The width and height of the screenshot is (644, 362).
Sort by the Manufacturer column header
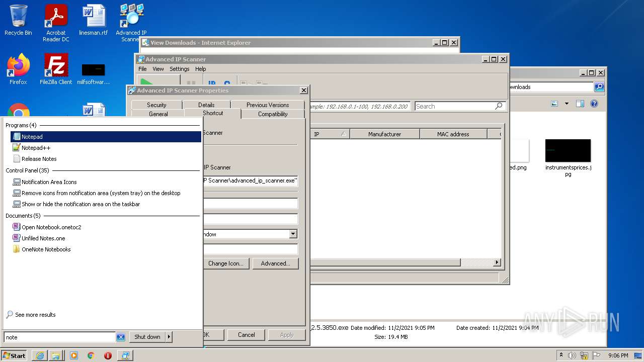385,134
